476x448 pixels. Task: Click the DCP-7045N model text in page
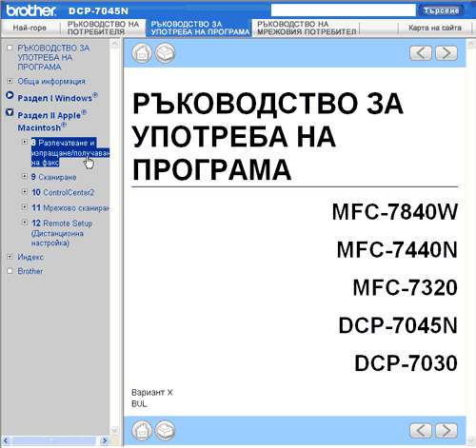[x=398, y=325]
